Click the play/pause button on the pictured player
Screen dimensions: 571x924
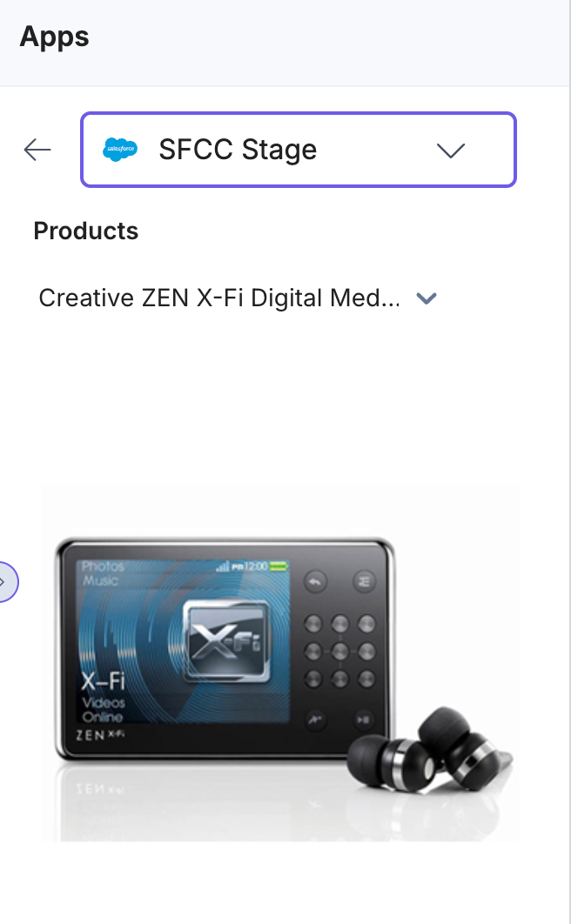point(364,720)
